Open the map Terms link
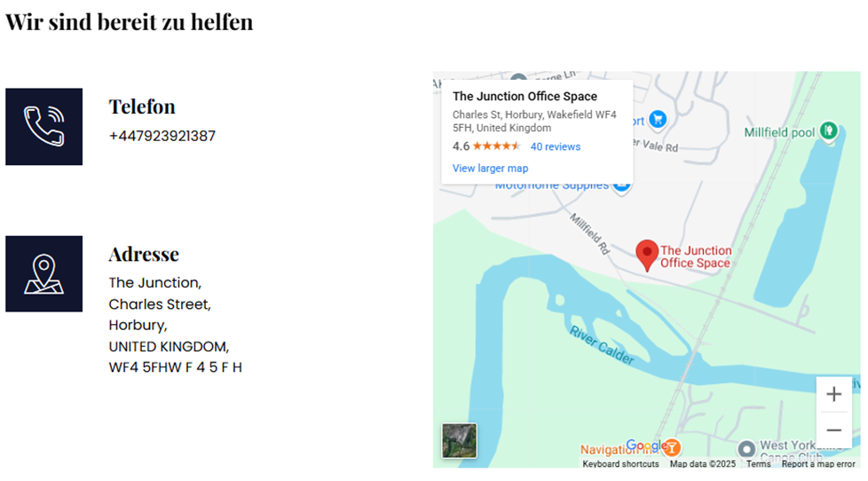Image resolution: width=868 pixels, height=481 pixels. pos(759,464)
